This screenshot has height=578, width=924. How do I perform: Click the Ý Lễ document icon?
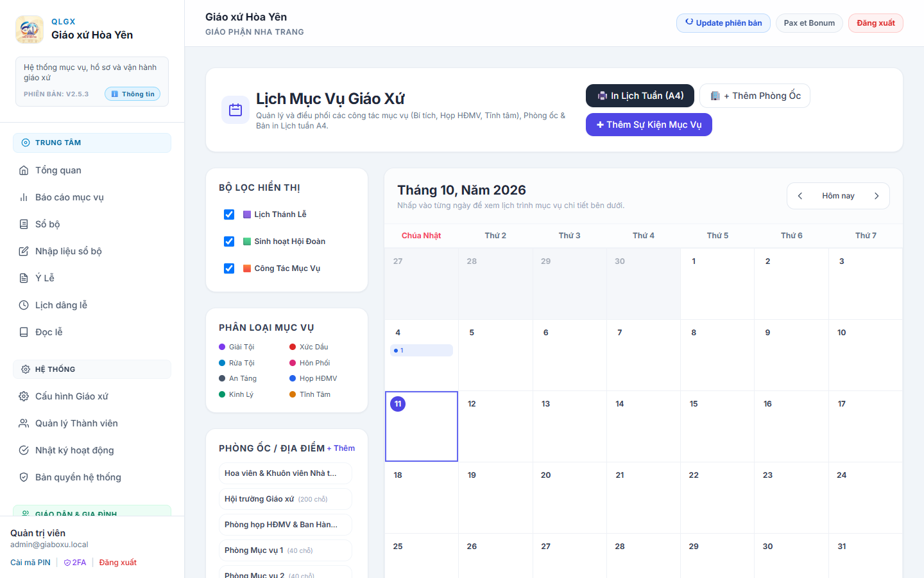(24, 278)
